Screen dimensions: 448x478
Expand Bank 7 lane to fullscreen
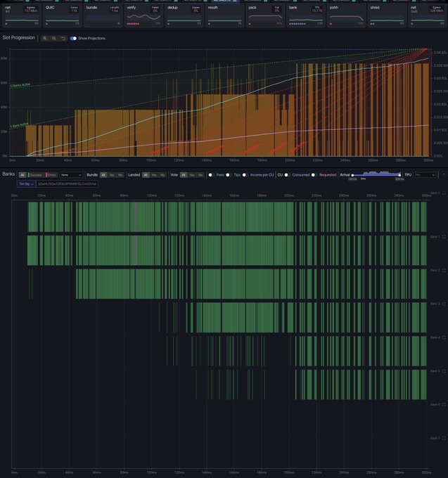pyautogui.click(x=444, y=438)
